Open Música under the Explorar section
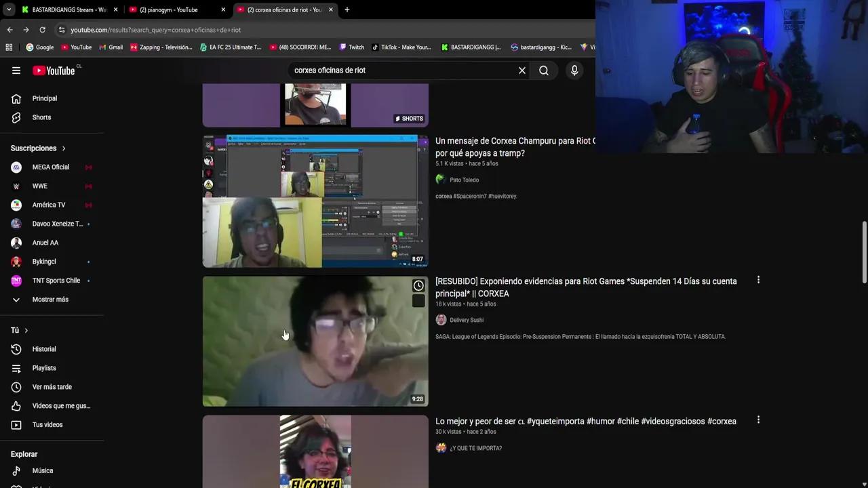The height and width of the screenshot is (488, 868). click(42, 470)
